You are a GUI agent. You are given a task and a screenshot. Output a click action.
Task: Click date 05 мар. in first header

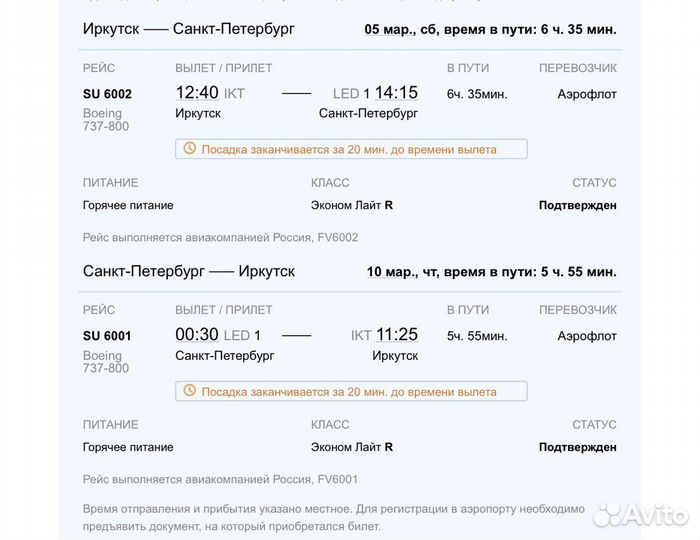point(387,29)
